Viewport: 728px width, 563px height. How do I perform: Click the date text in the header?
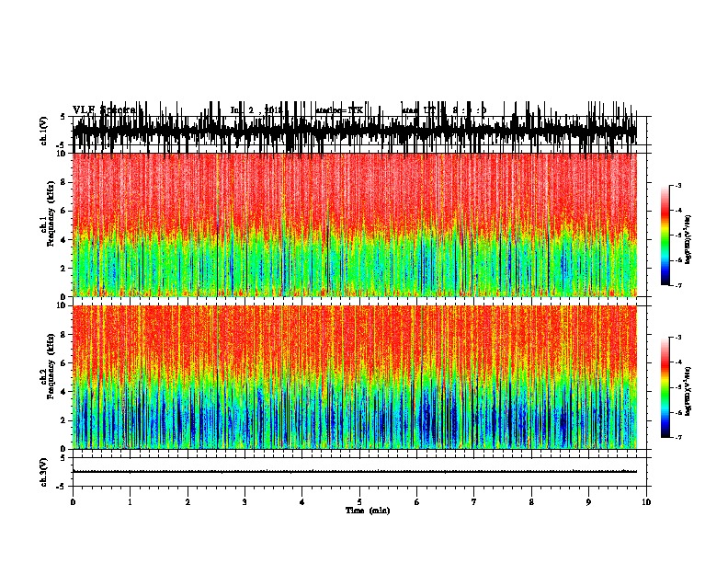point(256,110)
